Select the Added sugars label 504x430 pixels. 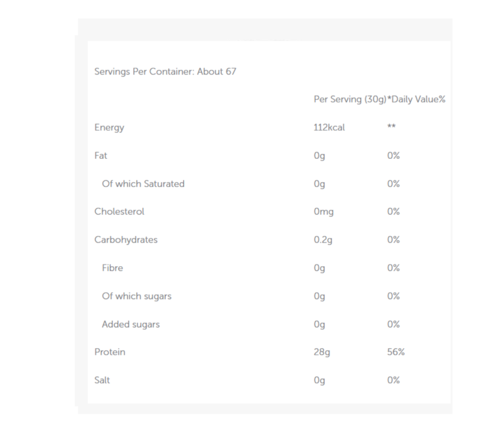coord(131,324)
